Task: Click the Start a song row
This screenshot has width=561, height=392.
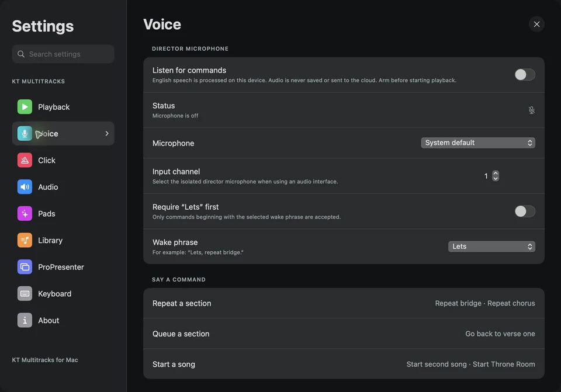Action: coord(344,364)
